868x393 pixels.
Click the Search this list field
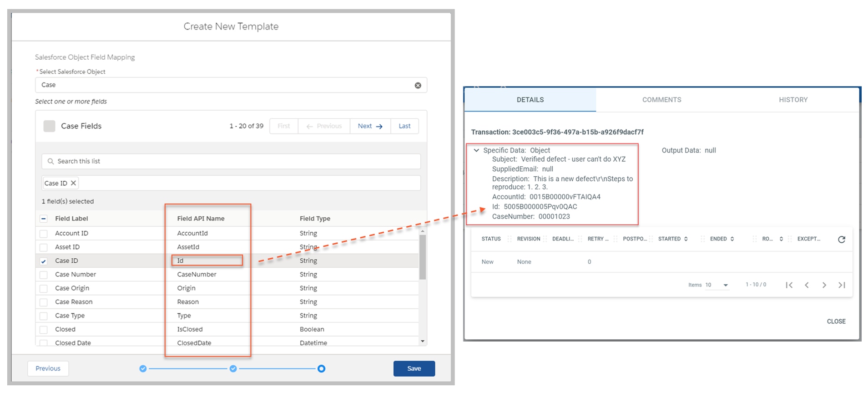click(x=231, y=161)
